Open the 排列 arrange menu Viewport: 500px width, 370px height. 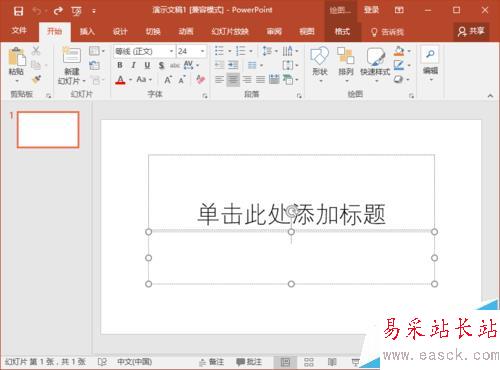[x=346, y=65]
